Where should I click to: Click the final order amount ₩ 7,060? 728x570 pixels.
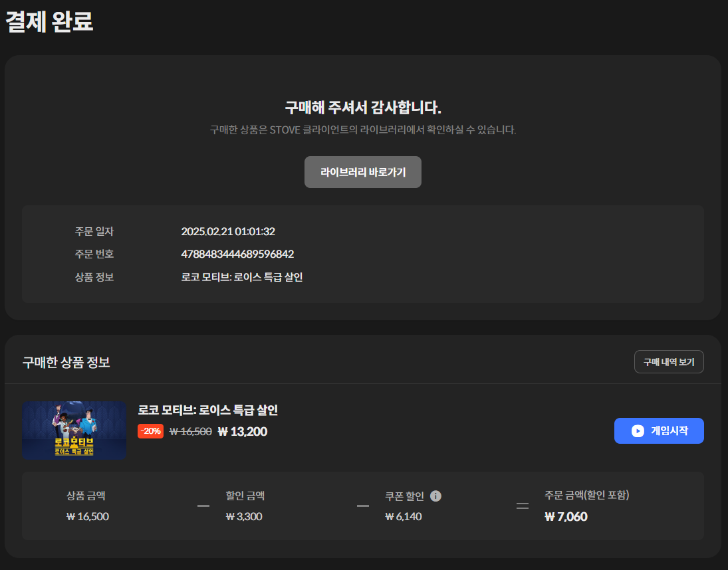click(x=566, y=517)
